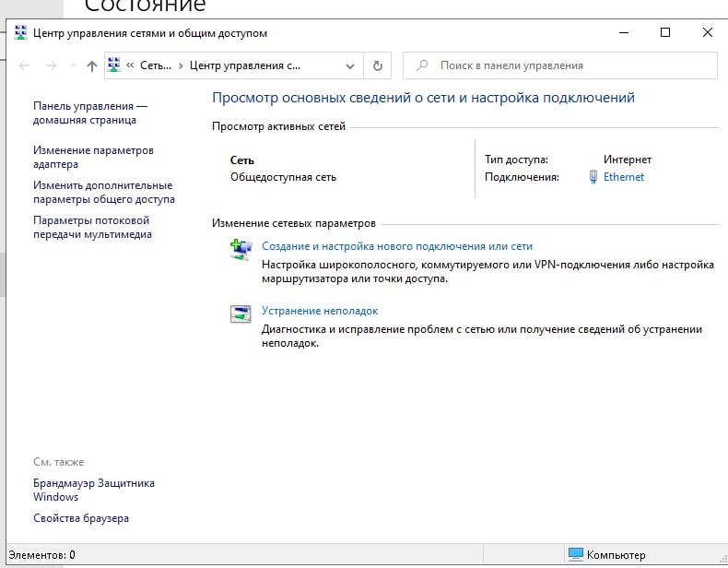Open Изменение параметров адаптера
The height and width of the screenshot is (568, 728).
click(x=93, y=157)
